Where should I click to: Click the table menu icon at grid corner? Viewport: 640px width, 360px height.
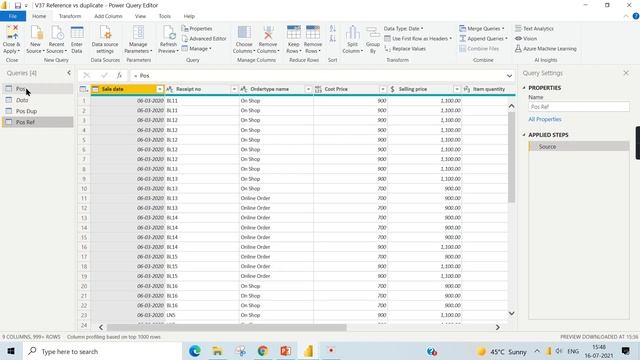click(x=84, y=89)
